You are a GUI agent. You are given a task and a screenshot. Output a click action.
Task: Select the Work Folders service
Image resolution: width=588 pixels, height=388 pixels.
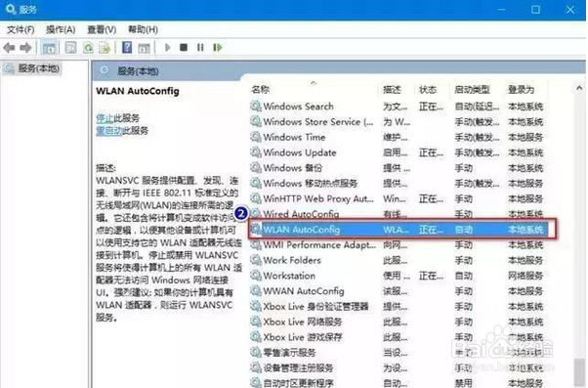pos(398,260)
